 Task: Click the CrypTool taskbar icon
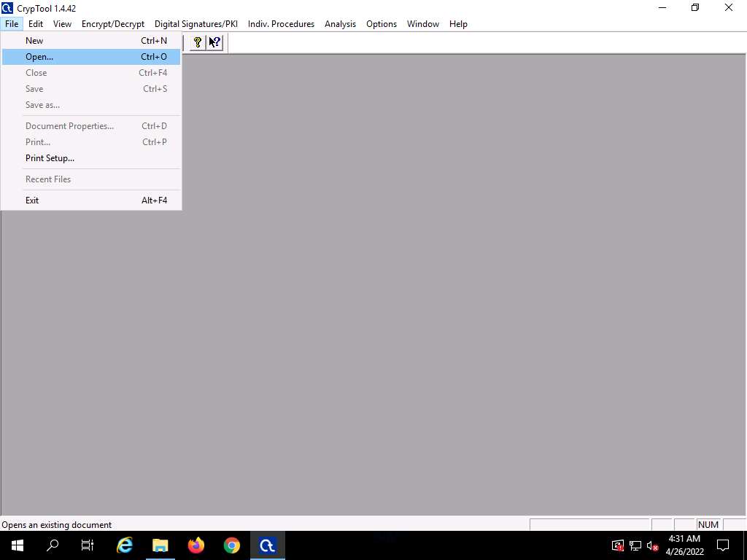[x=267, y=545]
